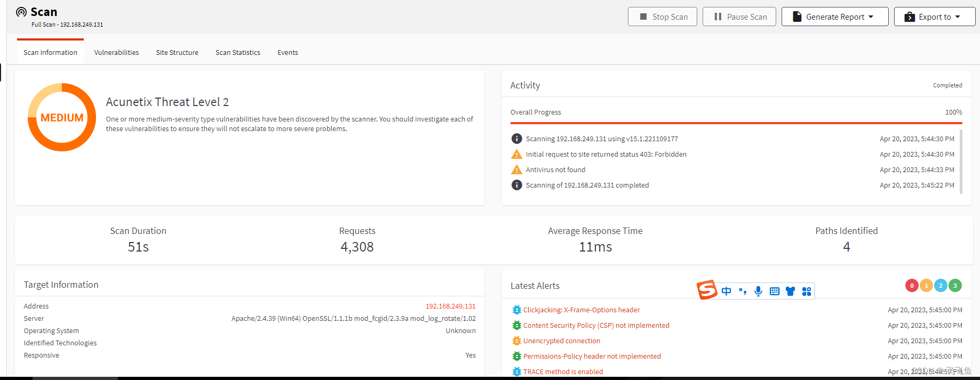This screenshot has height=380, width=980.
Task: Open the Export to dropdown
Action: tap(935, 17)
